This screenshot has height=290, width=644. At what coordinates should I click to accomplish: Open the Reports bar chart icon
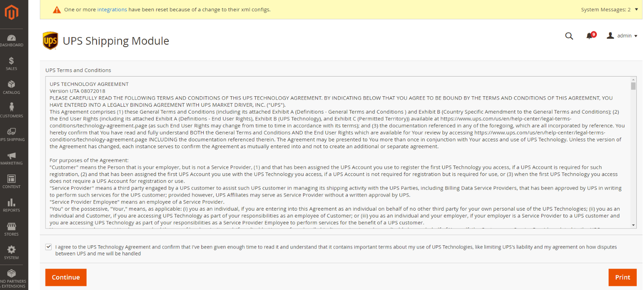[11, 202]
